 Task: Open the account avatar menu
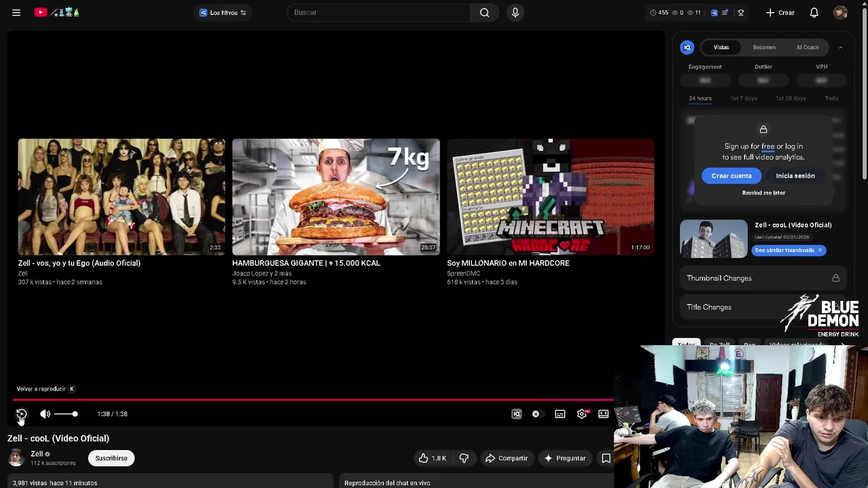click(840, 12)
